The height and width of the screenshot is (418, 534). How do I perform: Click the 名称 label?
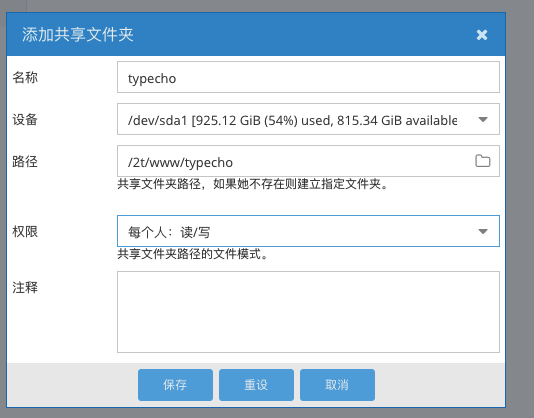coord(25,77)
